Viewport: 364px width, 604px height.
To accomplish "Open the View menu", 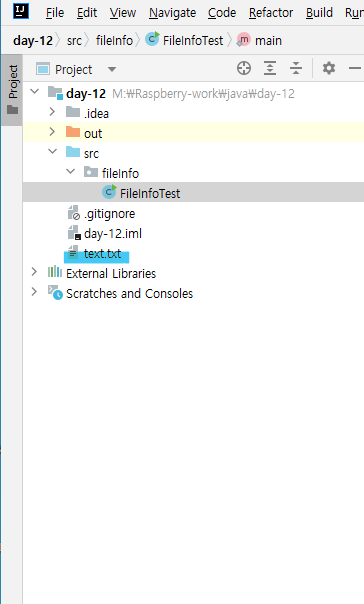I will 122,13.
